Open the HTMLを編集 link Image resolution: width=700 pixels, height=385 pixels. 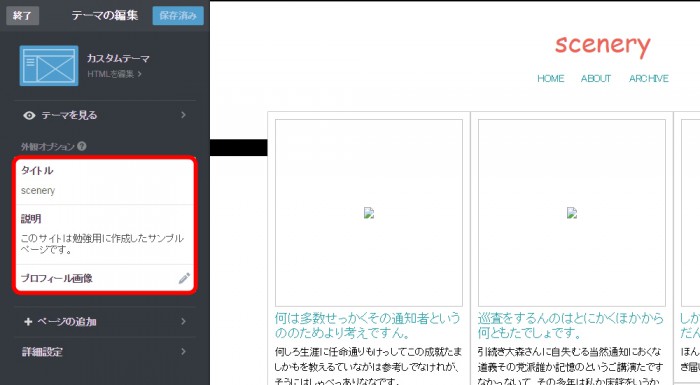tap(114, 74)
